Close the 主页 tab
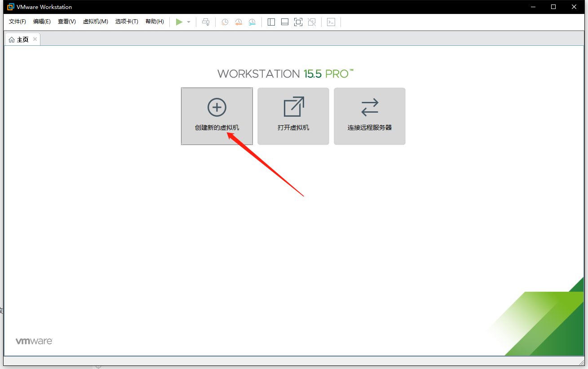Viewport: 588px width, 369px height. coord(35,39)
